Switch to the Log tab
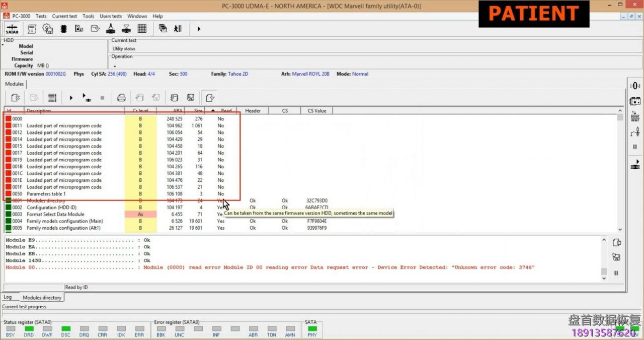This screenshot has width=644, height=340. (8, 297)
